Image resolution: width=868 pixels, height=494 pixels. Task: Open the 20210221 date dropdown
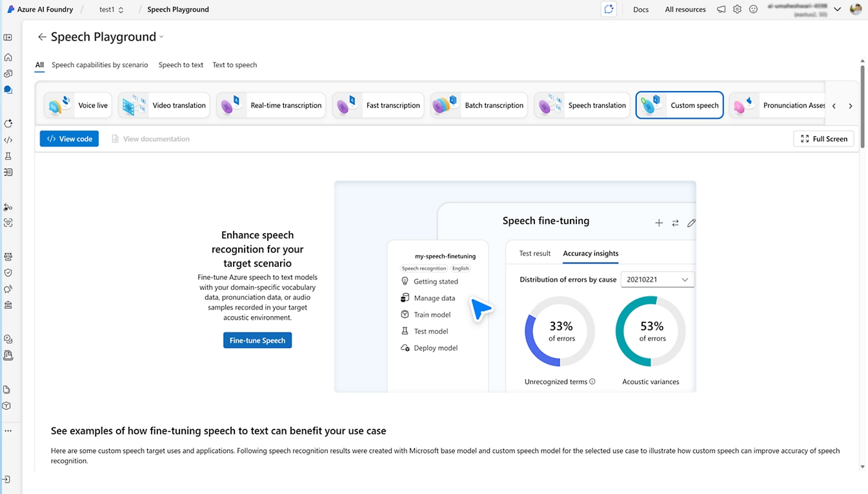[657, 280]
